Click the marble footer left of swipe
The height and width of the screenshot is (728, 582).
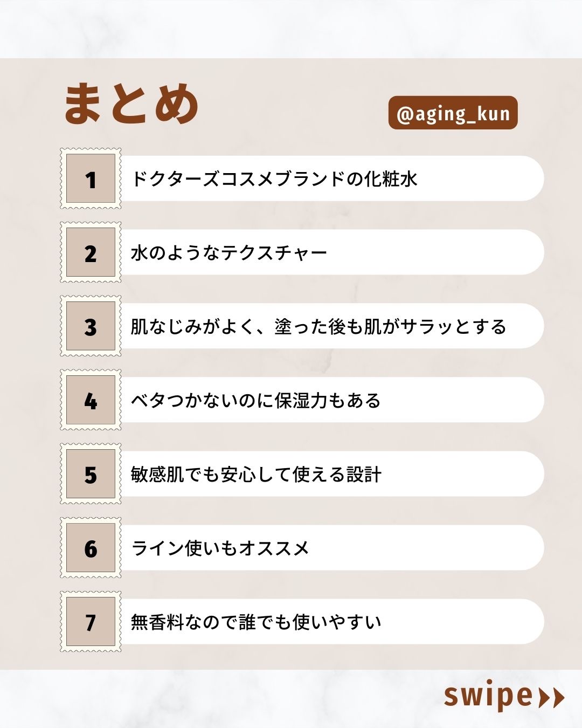216,699
